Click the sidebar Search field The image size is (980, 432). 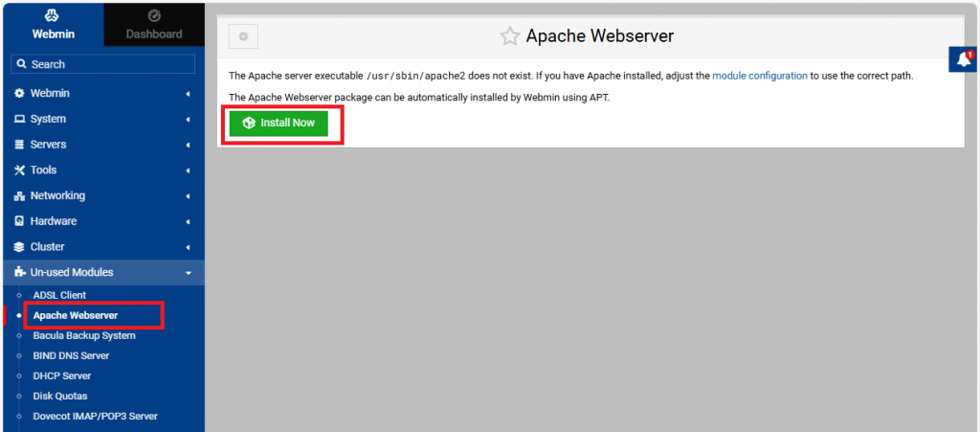pyautogui.click(x=103, y=64)
